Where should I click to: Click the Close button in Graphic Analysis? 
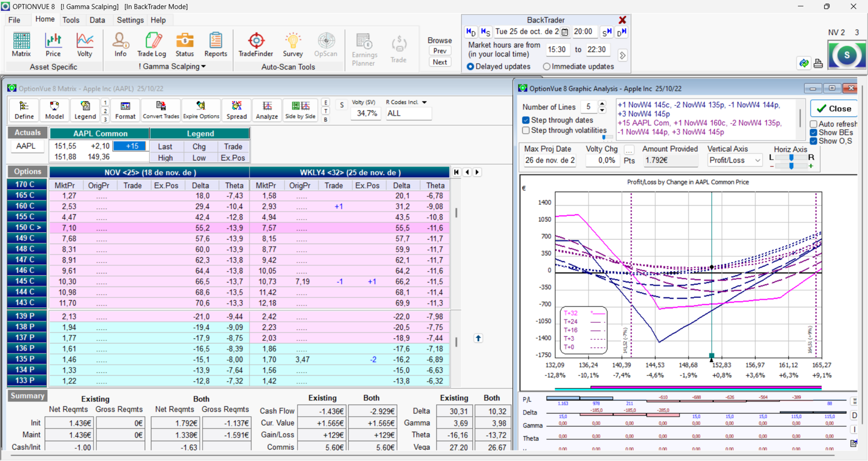834,109
